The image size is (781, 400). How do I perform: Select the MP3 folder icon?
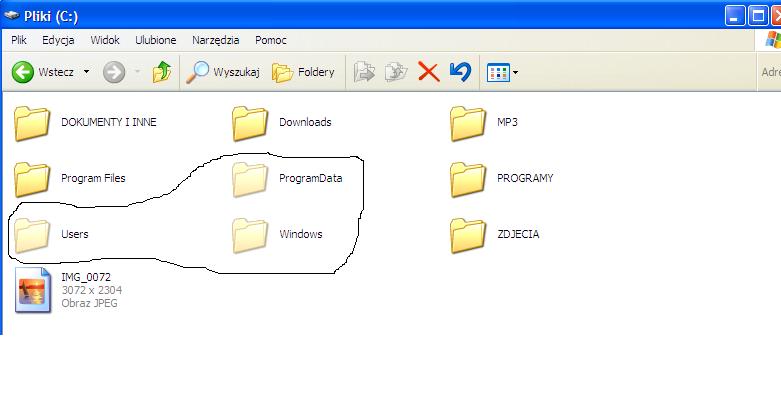(468, 124)
